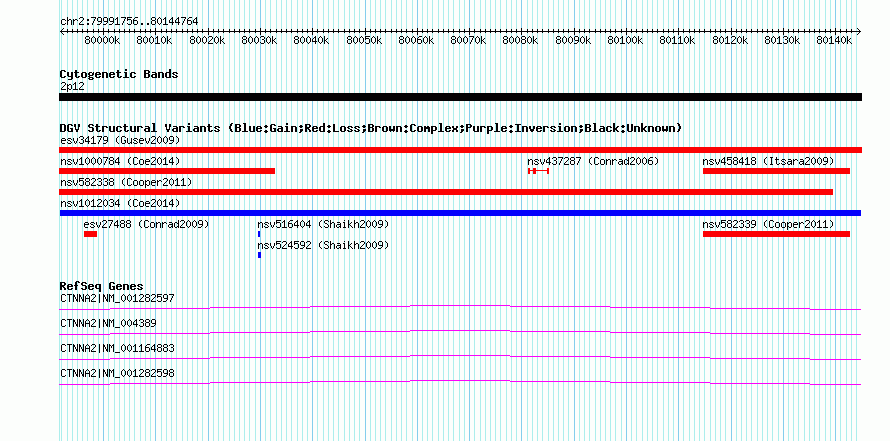The width and height of the screenshot is (890, 441).
Task: Click the esv34179 (Gusev2009) variant label
Action: (x=120, y=140)
